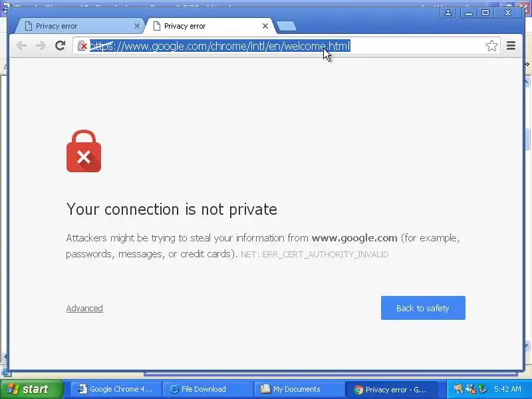The height and width of the screenshot is (399, 532).
Task: Close the active Privacy error tab
Action: 265,26
